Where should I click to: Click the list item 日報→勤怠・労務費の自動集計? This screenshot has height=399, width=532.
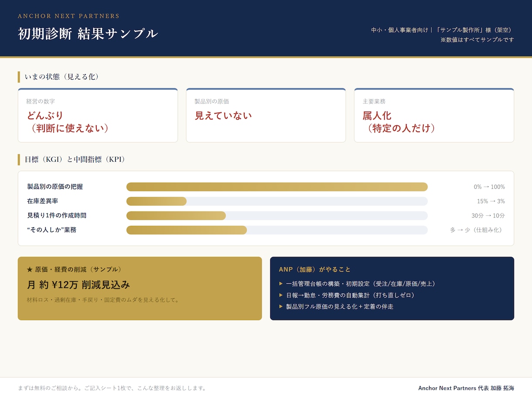351,295
